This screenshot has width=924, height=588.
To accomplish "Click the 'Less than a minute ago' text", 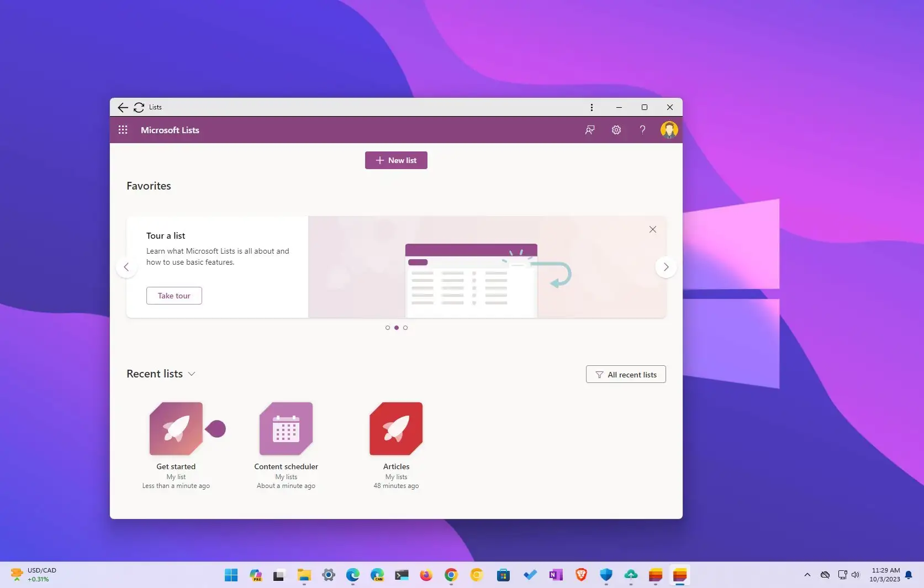I will tap(176, 486).
